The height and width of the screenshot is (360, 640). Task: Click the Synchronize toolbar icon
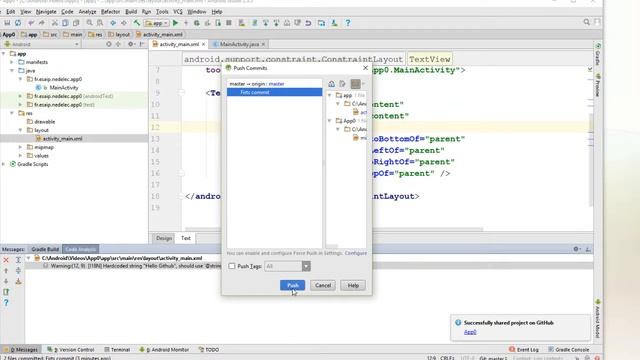18,23
